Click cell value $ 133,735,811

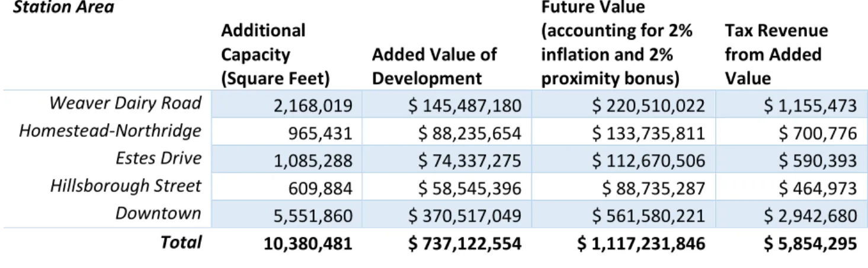coord(649,134)
